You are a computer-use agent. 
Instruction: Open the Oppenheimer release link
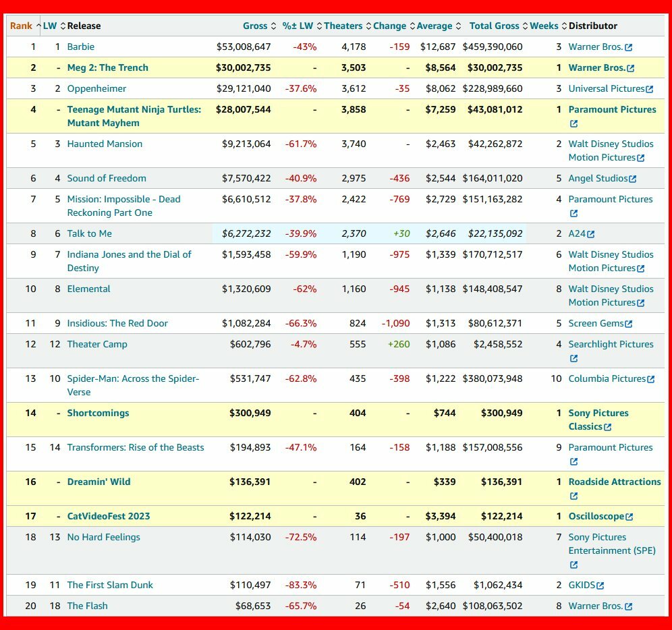click(96, 88)
